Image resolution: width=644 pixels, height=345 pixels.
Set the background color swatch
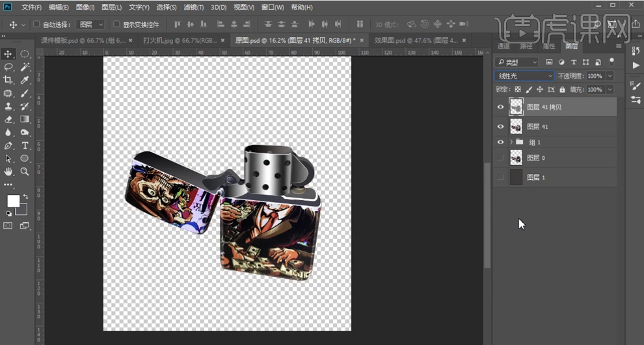23,210
